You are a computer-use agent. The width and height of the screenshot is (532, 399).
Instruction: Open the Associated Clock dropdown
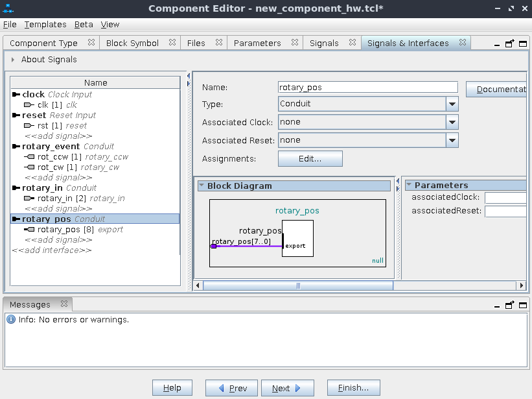point(452,122)
